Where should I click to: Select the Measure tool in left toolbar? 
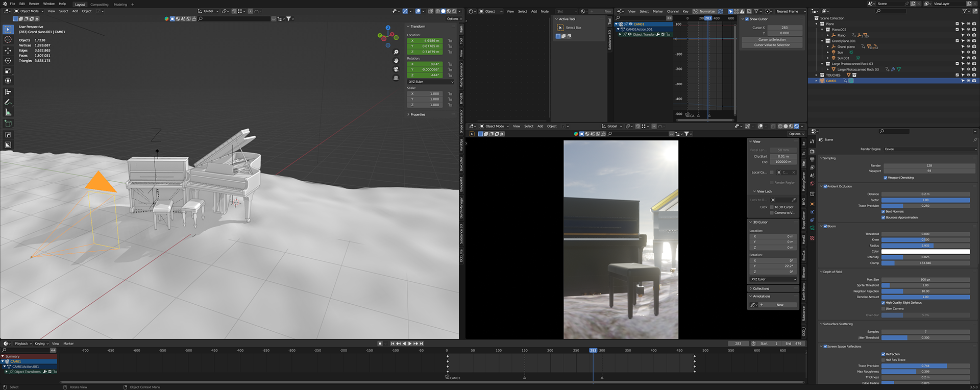(x=8, y=112)
